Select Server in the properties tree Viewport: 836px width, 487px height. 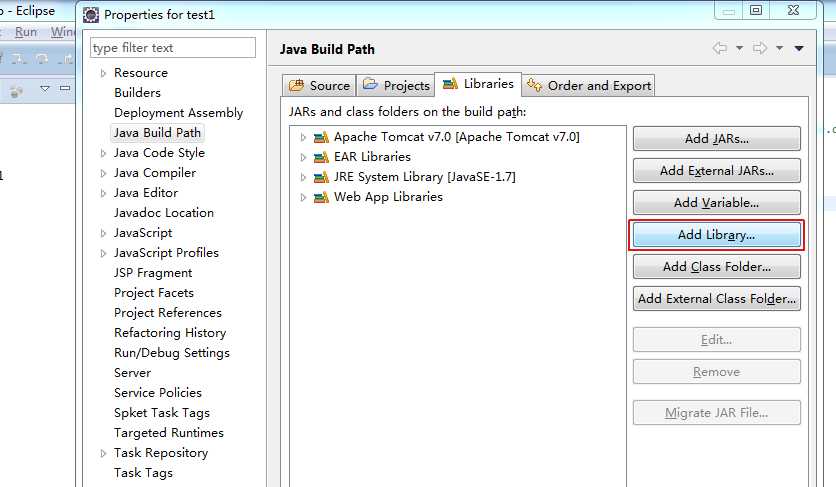click(132, 373)
